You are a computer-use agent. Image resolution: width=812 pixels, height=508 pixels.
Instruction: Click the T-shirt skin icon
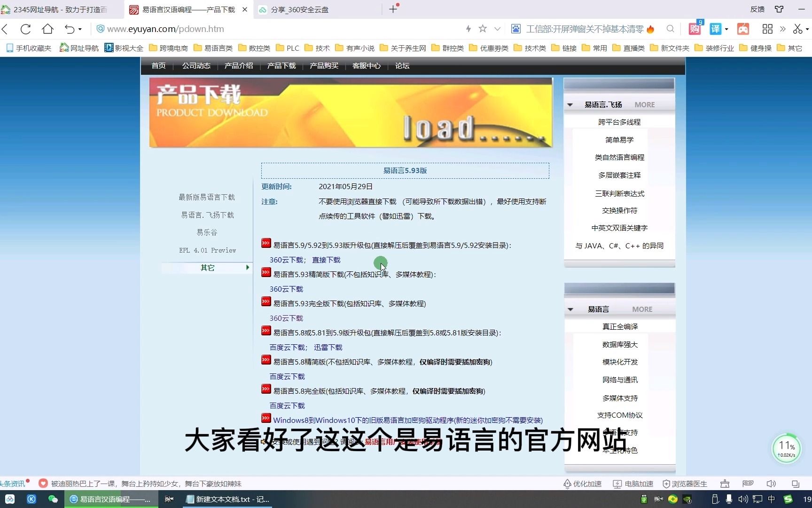[779, 9]
